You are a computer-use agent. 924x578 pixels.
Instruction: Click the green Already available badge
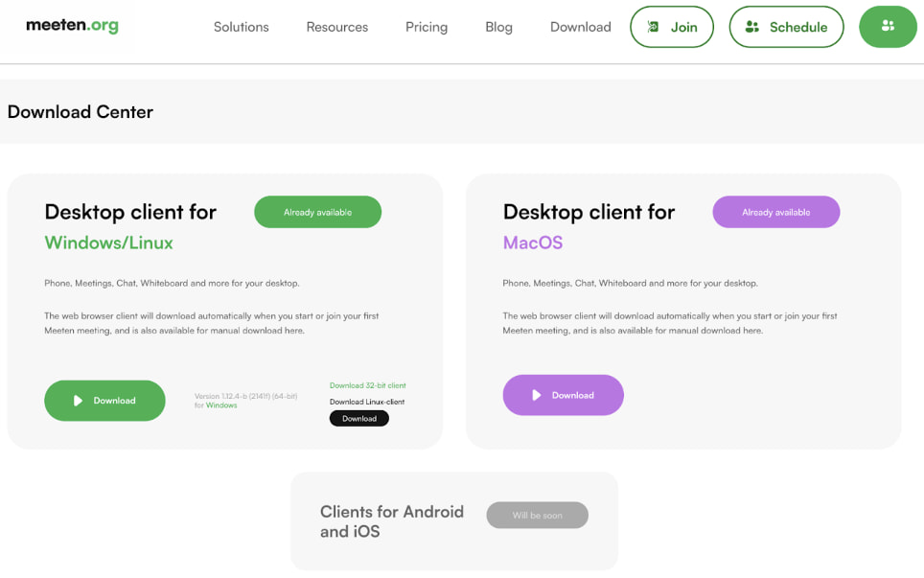point(317,212)
